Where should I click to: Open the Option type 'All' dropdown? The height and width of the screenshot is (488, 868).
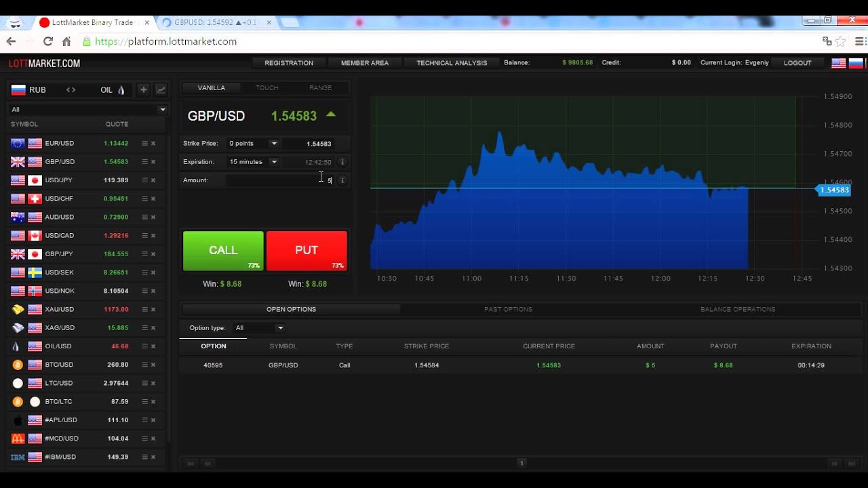(260, 328)
